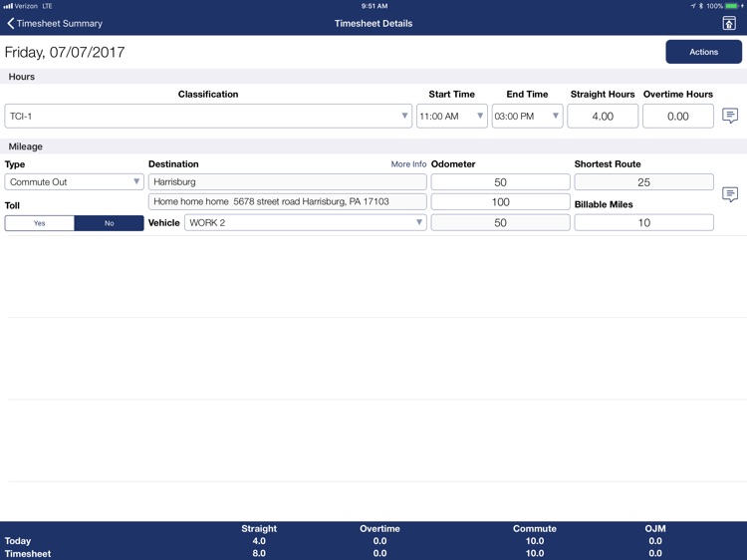Edit the first Odometer field showing 50
The height and width of the screenshot is (560, 747).
pyautogui.click(x=500, y=182)
